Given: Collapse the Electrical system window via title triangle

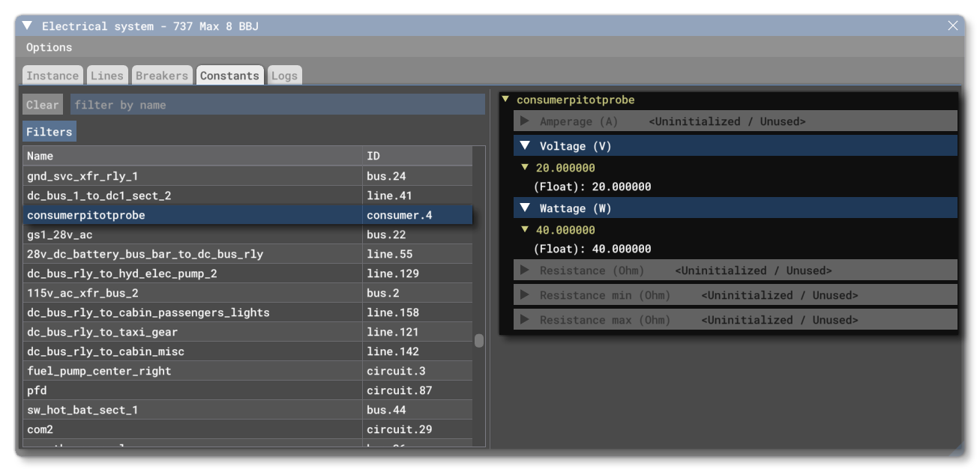Looking at the screenshot, I should point(28,25).
